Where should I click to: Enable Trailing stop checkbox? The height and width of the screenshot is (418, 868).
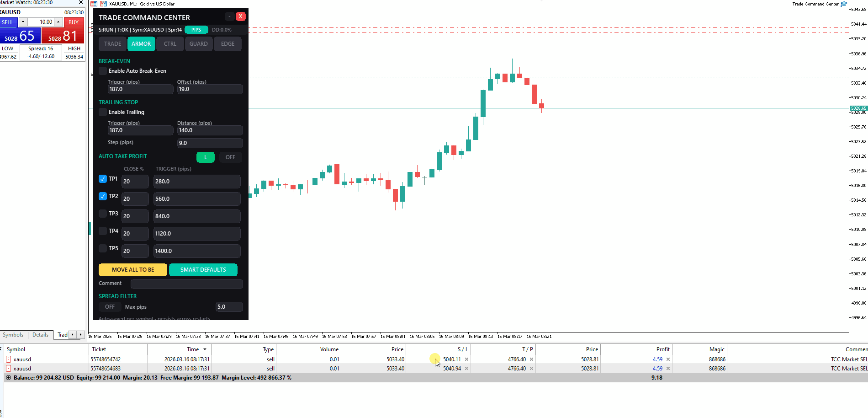(x=103, y=112)
